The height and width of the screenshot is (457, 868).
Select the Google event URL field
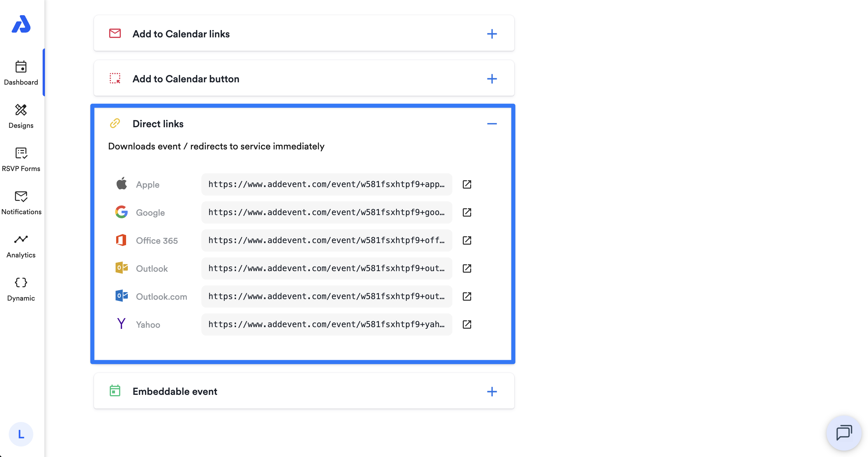coord(327,212)
